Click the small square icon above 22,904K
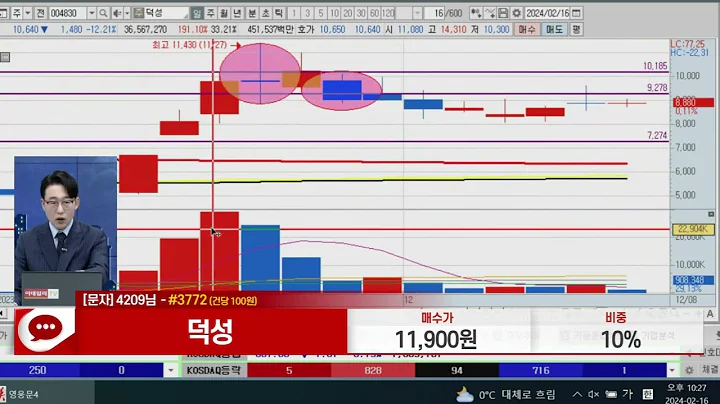This screenshot has height=404, width=720. [711, 214]
